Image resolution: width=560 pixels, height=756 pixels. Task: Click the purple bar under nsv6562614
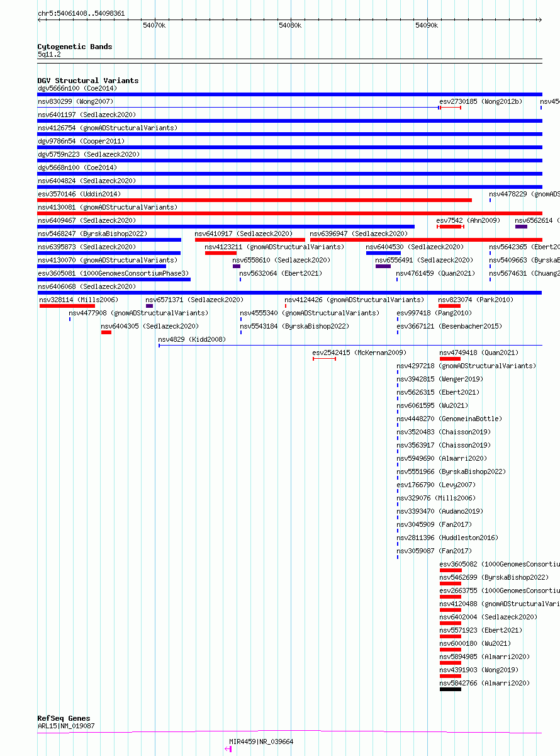(x=521, y=227)
